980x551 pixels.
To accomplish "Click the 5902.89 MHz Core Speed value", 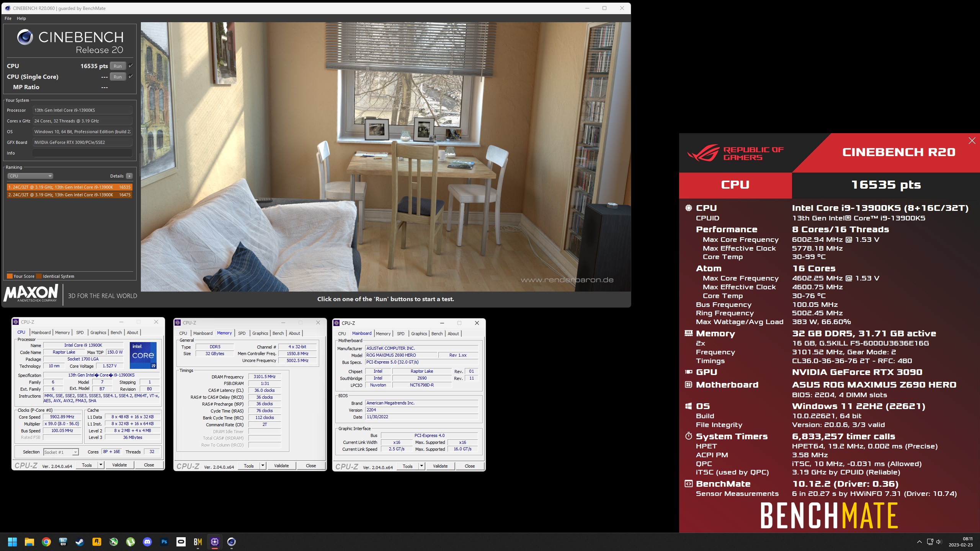I will [62, 417].
